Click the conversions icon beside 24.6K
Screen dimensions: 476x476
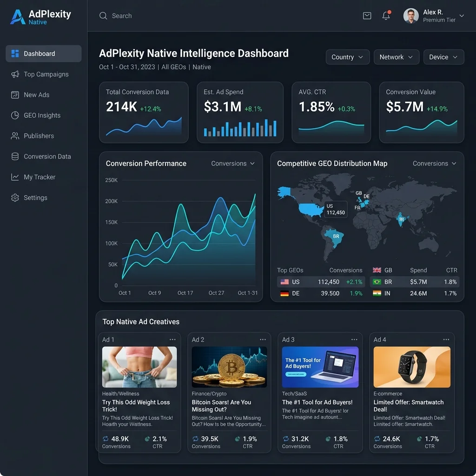[x=377, y=439]
